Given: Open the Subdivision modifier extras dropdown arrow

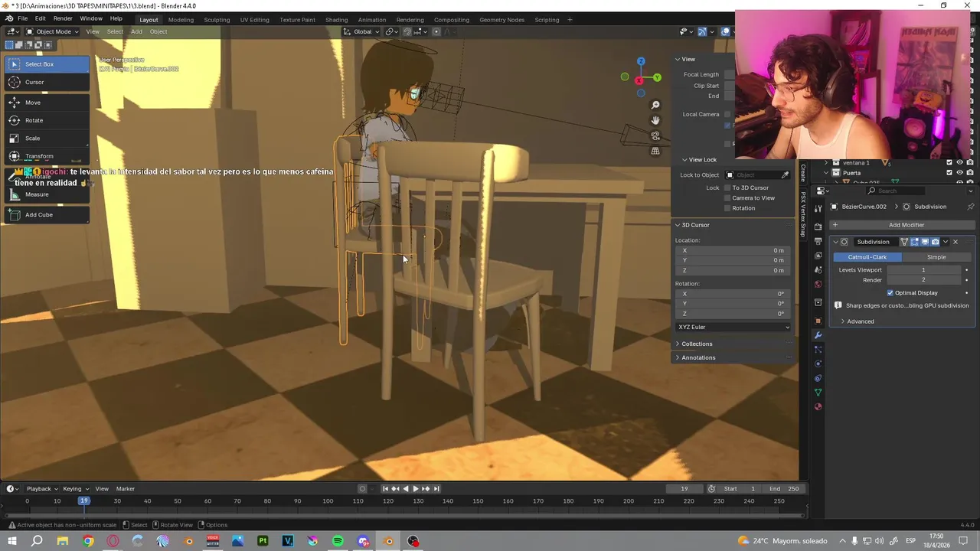Looking at the screenshot, I should coord(946,242).
